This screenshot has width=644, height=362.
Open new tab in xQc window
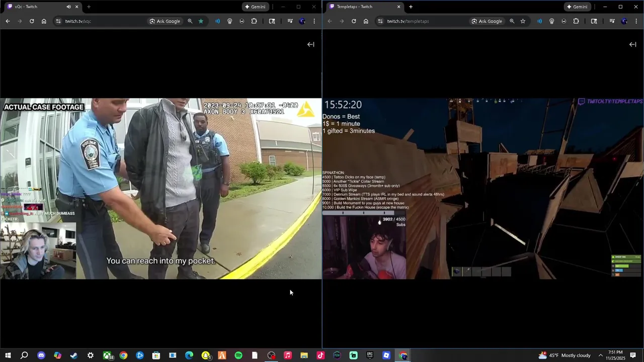point(89,7)
